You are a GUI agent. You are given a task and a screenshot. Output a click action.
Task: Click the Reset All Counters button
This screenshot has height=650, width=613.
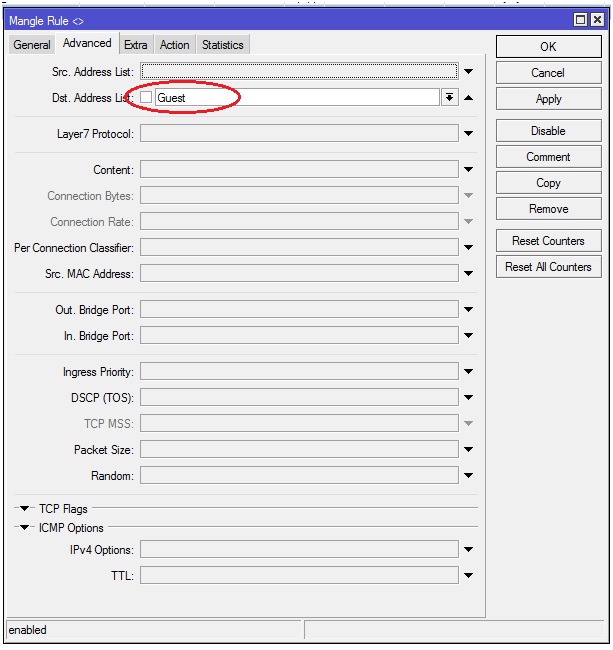pos(548,267)
